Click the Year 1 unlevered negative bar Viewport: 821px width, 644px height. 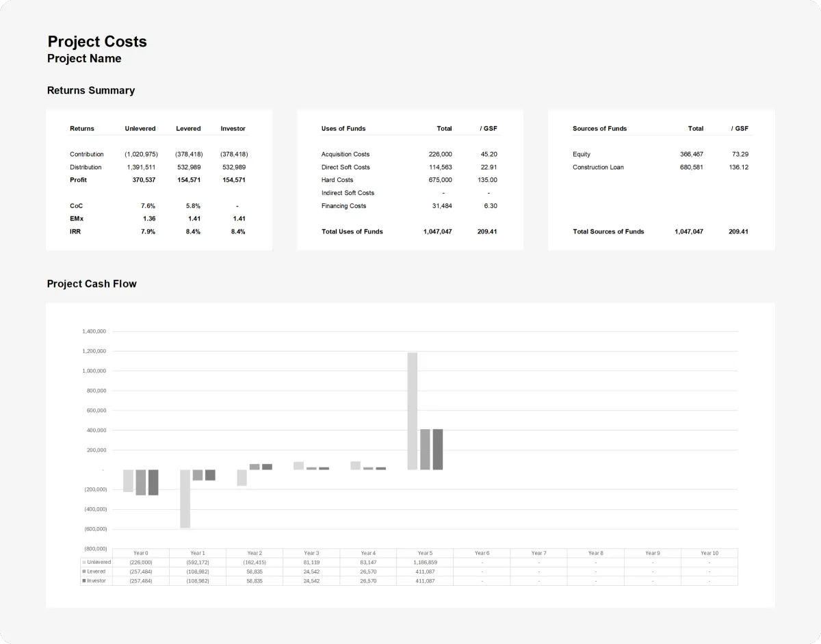pyautogui.click(x=185, y=499)
